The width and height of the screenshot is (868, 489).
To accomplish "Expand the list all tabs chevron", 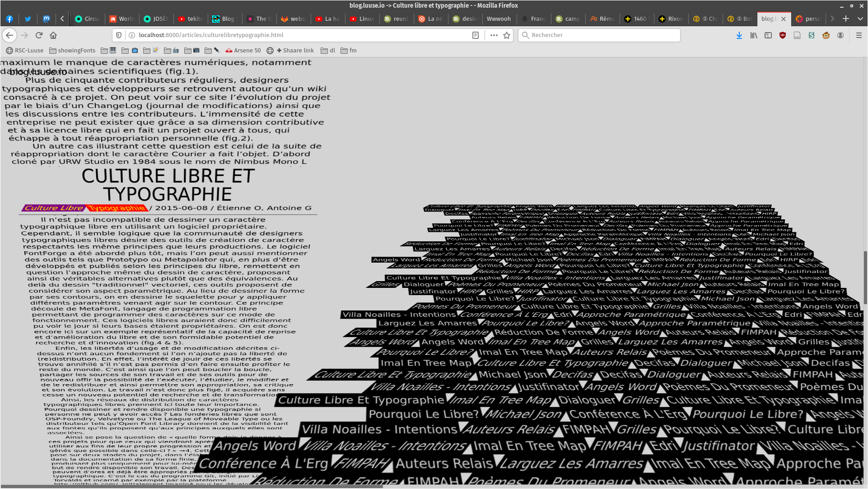I will 860,19.
